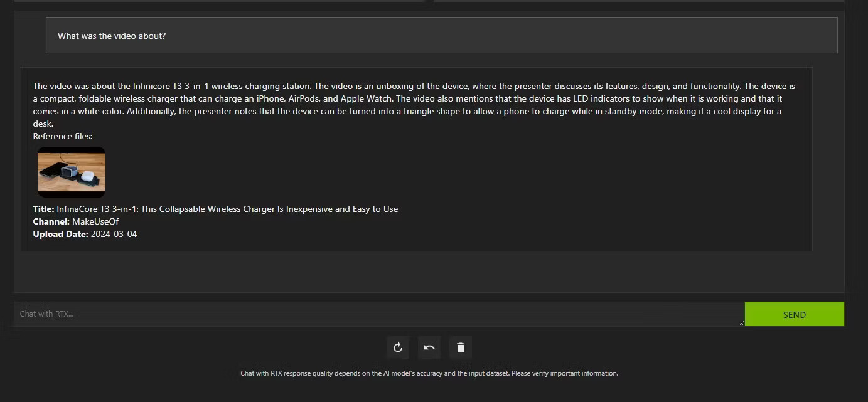The image size is (868, 402).
Task: Click the response line mentioning standby mode
Action: (x=407, y=111)
